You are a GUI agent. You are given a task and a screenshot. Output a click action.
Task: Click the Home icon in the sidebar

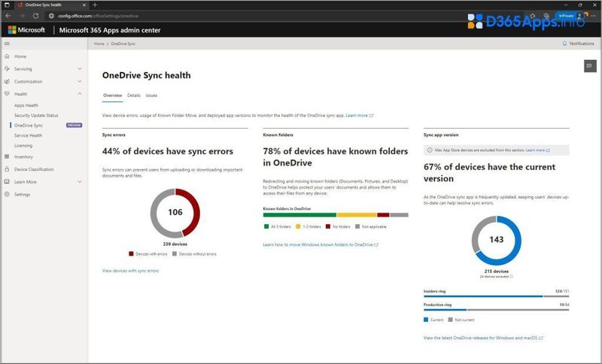(x=8, y=56)
